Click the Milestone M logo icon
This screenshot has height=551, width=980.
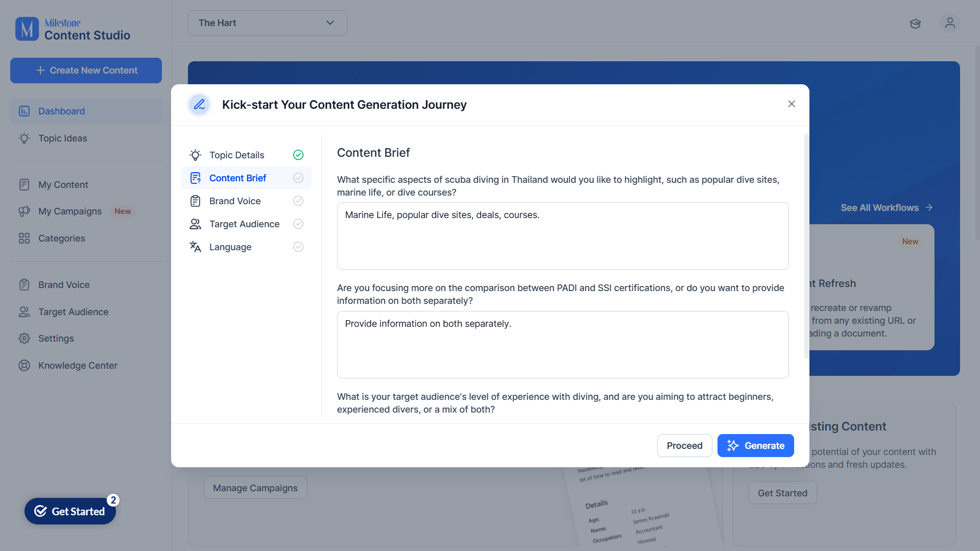coord(27,29)
